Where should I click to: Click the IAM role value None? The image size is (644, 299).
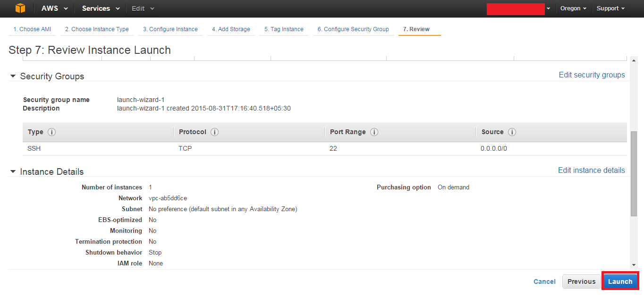pos(156,263)
